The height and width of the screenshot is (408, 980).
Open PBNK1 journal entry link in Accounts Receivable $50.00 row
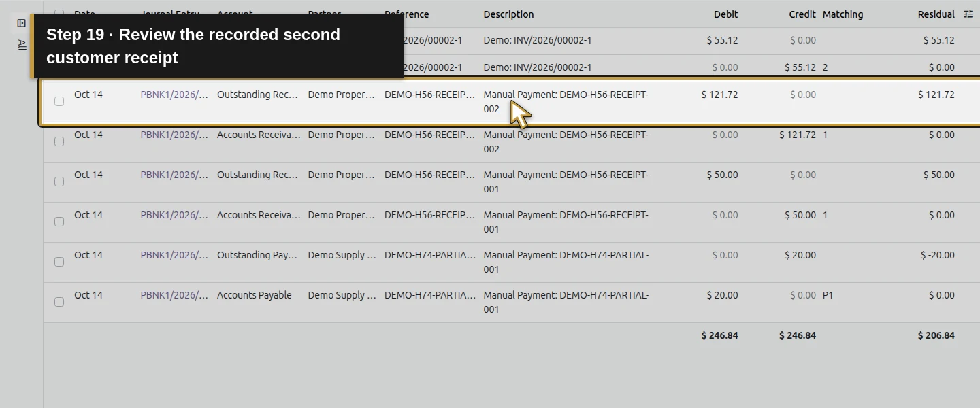pyautogui.click(x=174, y=215)
